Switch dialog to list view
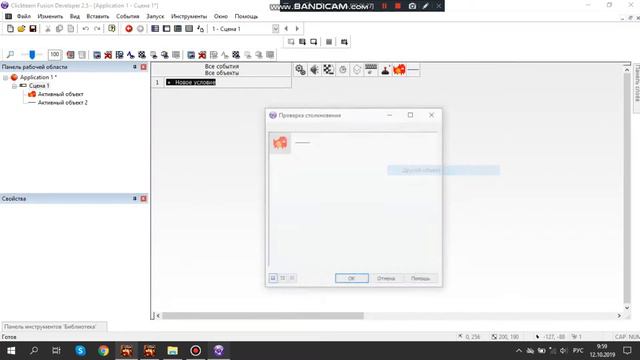Viewport: 640px width, 360px height. pos(292,278)
